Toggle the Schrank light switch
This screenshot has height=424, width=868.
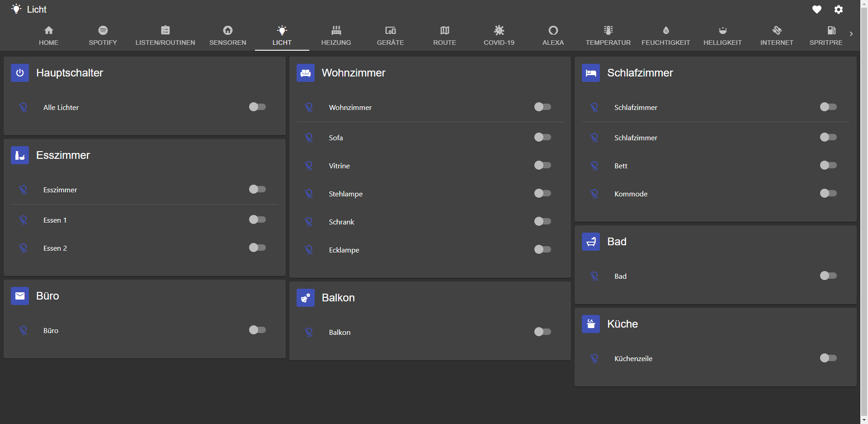[x=542, y=221]
